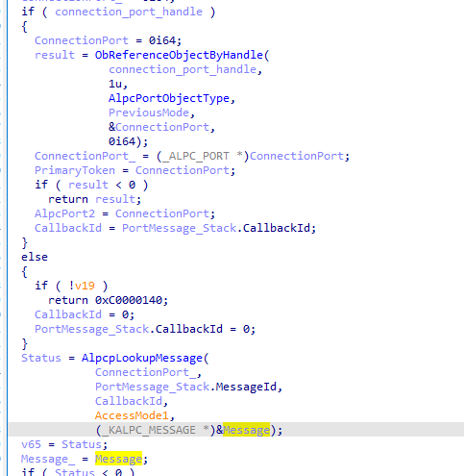Click the v65 variable
Screen dimensions: 464x476
pyautogui.click(x=31, y=444)
